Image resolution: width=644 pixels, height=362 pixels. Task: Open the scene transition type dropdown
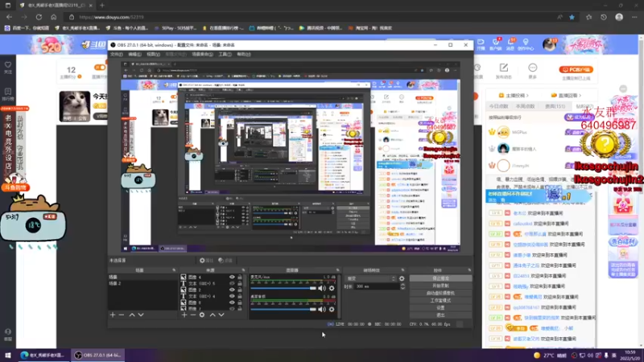pyautogui.click(x=370, y=278)
